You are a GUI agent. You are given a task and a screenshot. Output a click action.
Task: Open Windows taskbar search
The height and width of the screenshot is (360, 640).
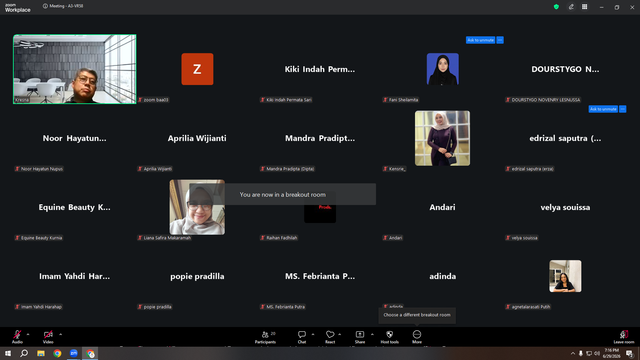click(x=24, y=353)
